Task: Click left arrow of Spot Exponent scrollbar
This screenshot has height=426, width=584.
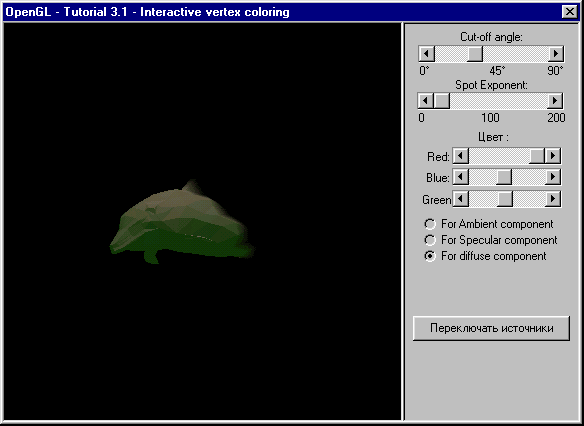Action: (x=426, y=101)
